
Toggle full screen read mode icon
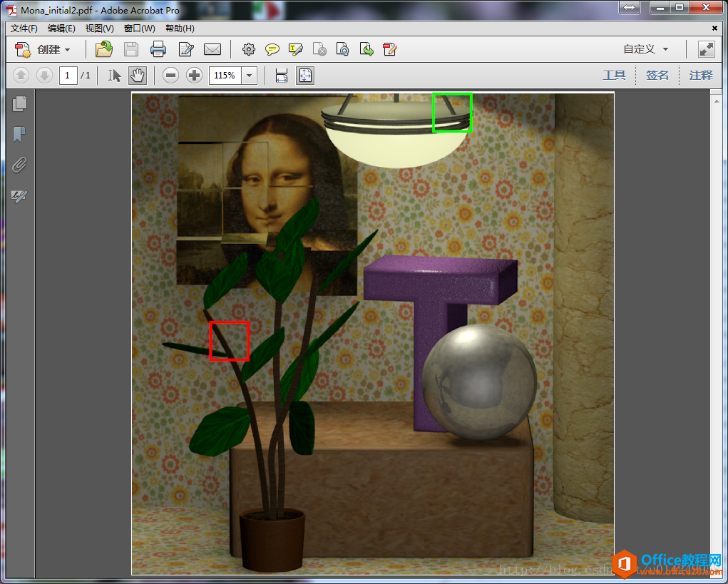[x=706, y=49]
